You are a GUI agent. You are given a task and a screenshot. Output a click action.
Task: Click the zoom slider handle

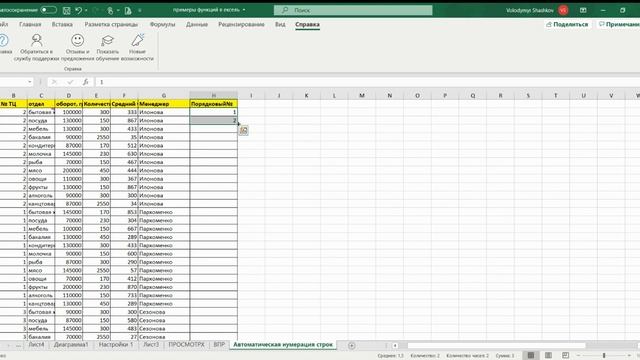(x=604, y=356)
